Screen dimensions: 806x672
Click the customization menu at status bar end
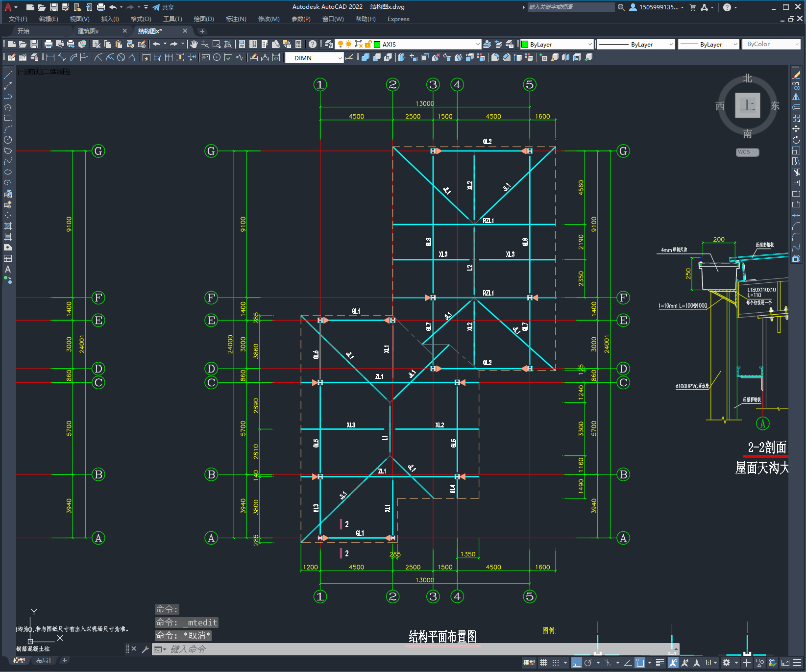point(798,663)
